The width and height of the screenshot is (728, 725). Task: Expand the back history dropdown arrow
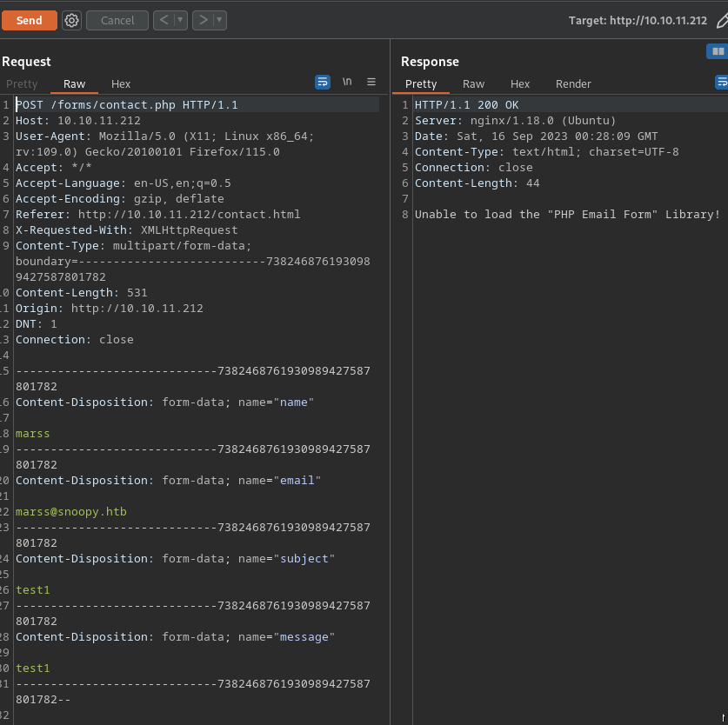180,20
